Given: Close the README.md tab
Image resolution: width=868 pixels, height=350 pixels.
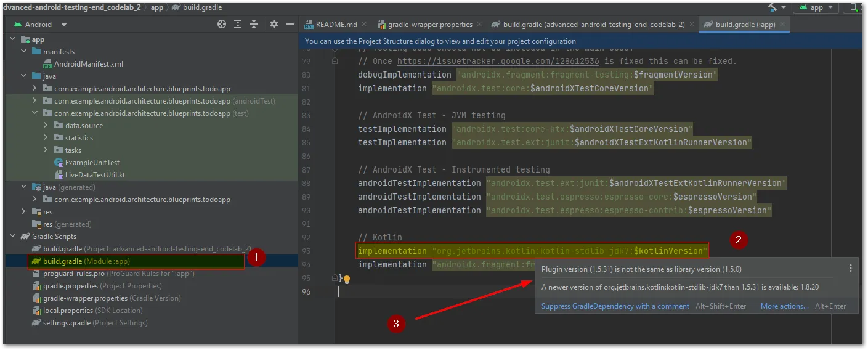Looking at the screenshot, I should tap(364, 25).
